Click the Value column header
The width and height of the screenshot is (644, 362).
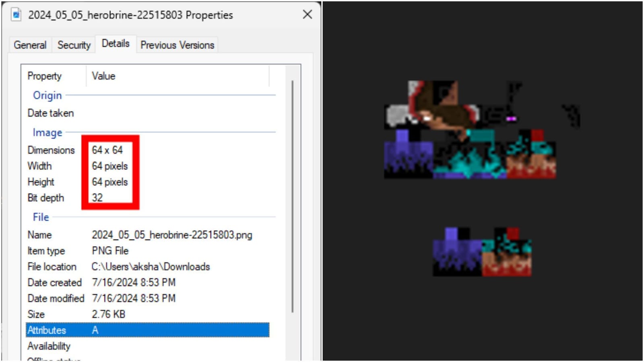point(103,76)
